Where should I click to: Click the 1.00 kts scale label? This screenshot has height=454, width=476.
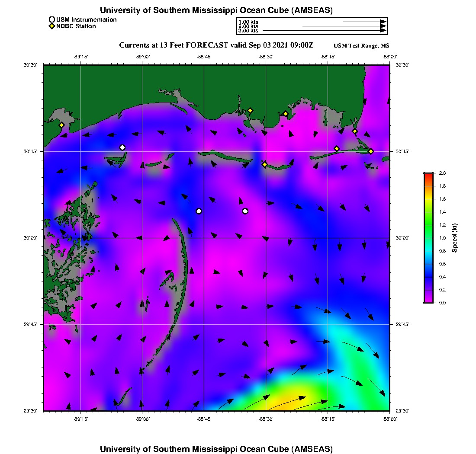248,22
